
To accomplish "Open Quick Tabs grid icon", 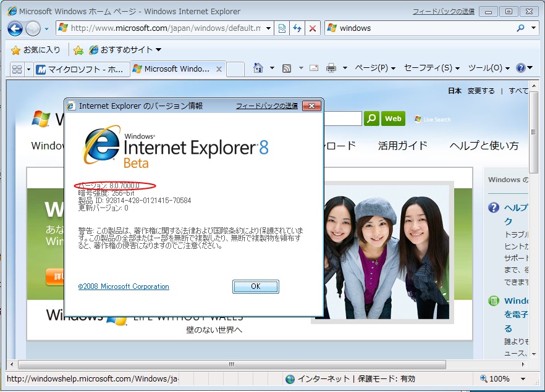I will [x=17, y=69].
